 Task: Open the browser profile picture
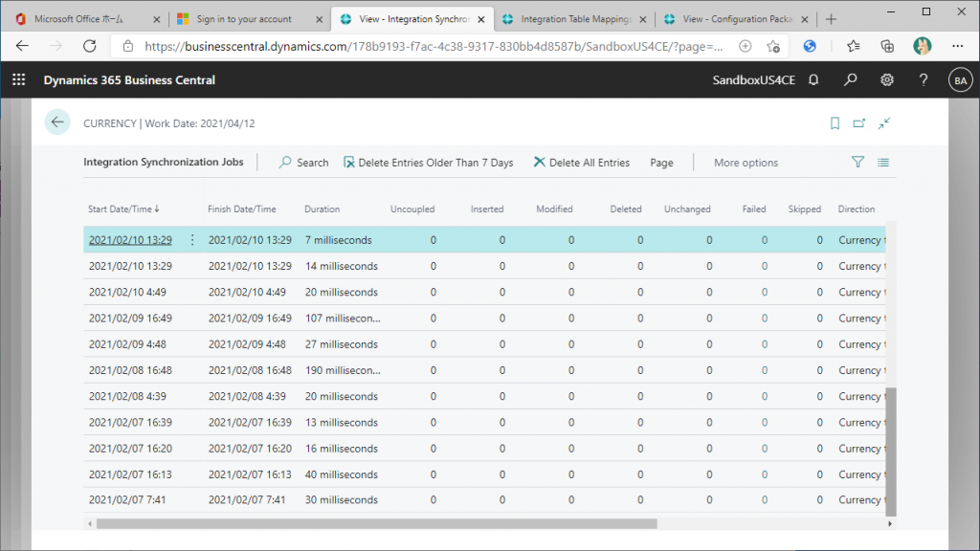pyautogui.click(x=922, y=46)
